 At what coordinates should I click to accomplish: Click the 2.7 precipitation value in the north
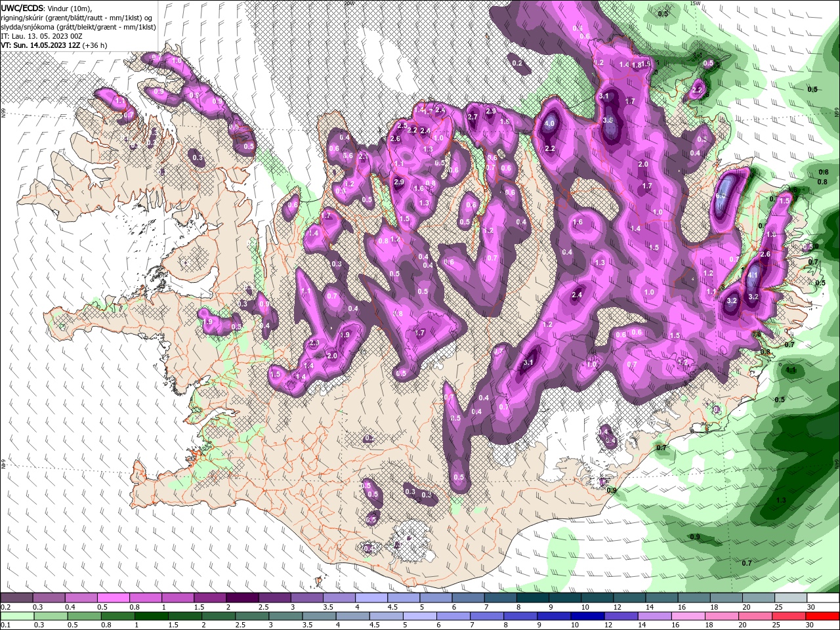(x=472, y=117)
